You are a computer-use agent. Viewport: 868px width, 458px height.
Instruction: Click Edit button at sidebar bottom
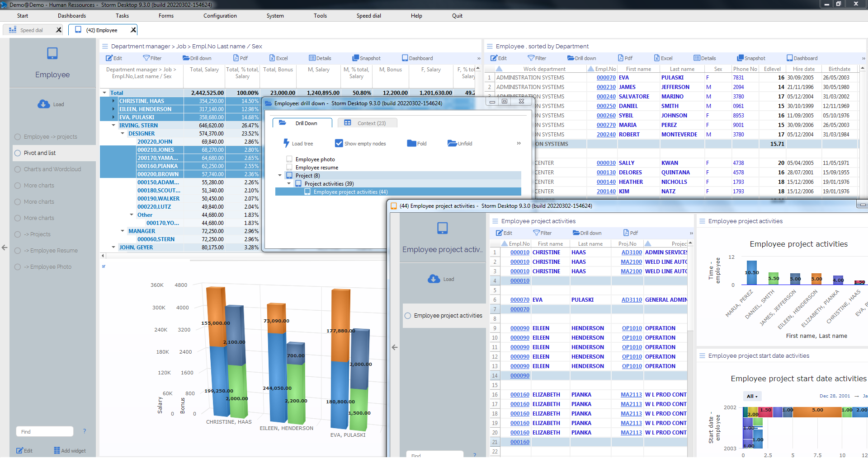point(24,451)
